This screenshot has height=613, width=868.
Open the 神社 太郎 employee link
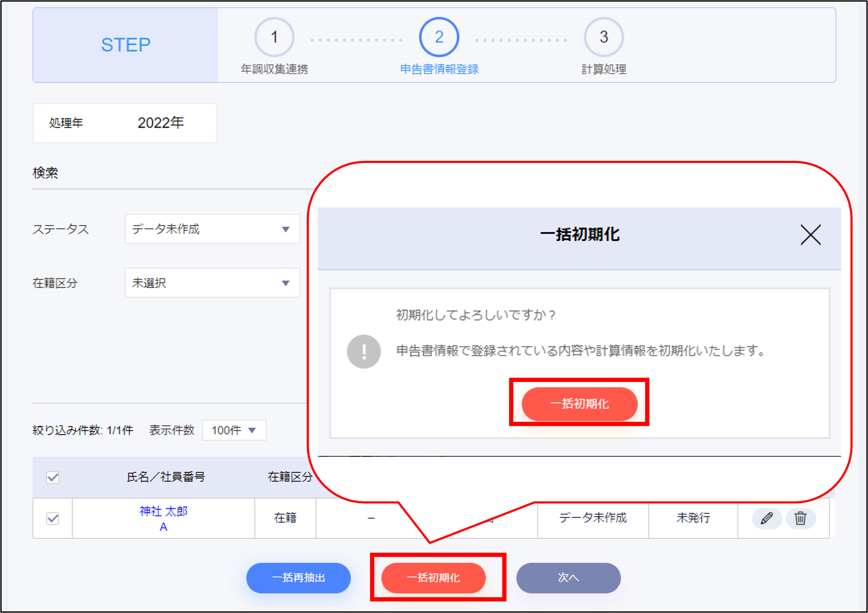pyautogui.click(x=163, y=511)
